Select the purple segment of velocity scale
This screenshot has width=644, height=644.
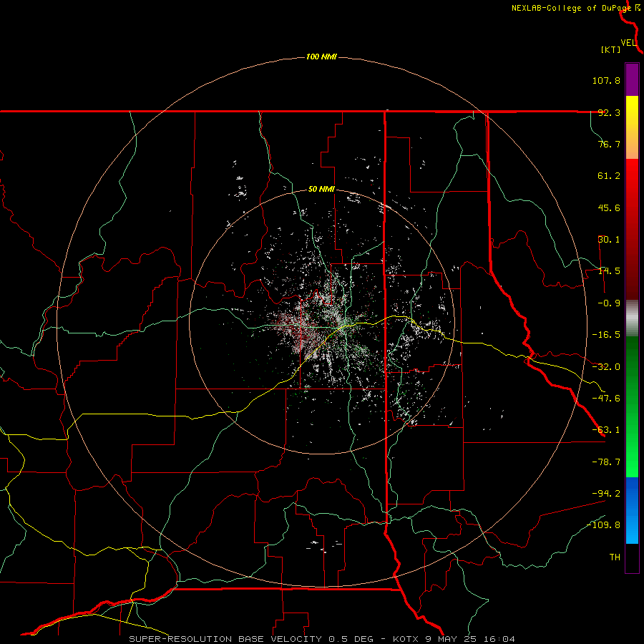tap(632, 79)
